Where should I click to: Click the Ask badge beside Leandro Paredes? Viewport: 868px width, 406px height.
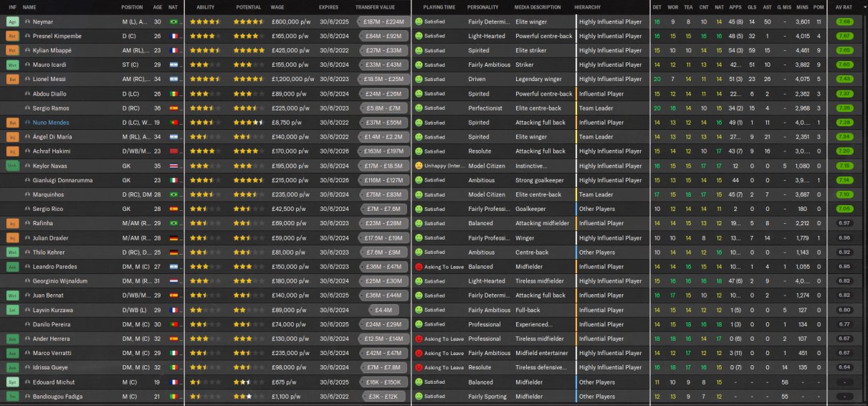[12, 267]
